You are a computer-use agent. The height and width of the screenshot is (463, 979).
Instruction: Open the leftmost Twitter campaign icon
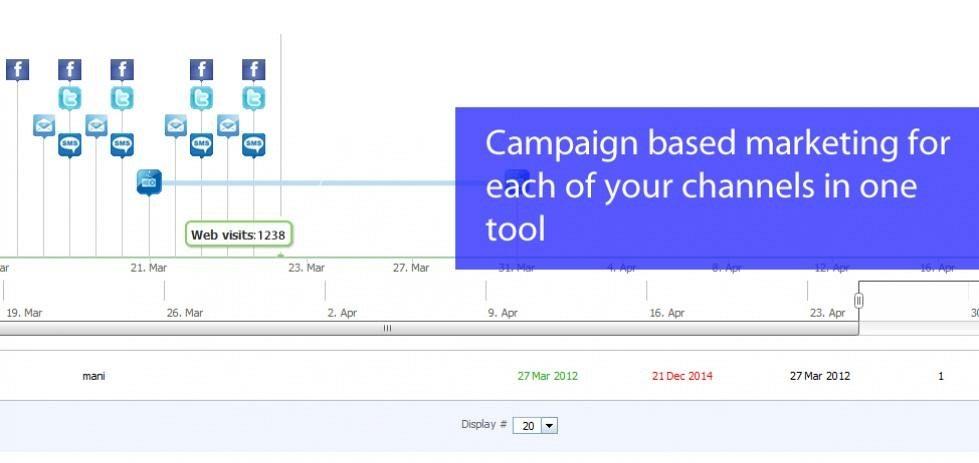[70, 98]
